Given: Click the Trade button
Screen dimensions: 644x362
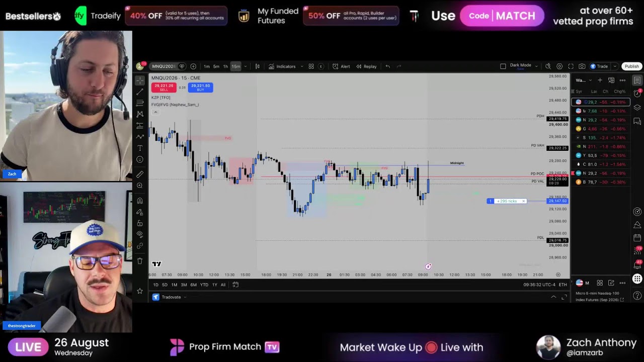Looking at the screenshot, I should tap(599, 66).
